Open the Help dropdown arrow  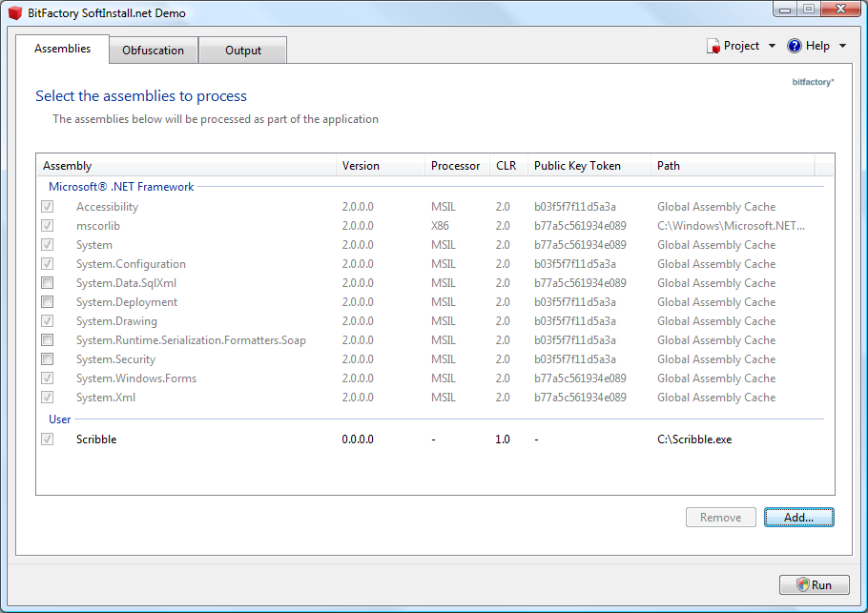click(x=842, y=46)
